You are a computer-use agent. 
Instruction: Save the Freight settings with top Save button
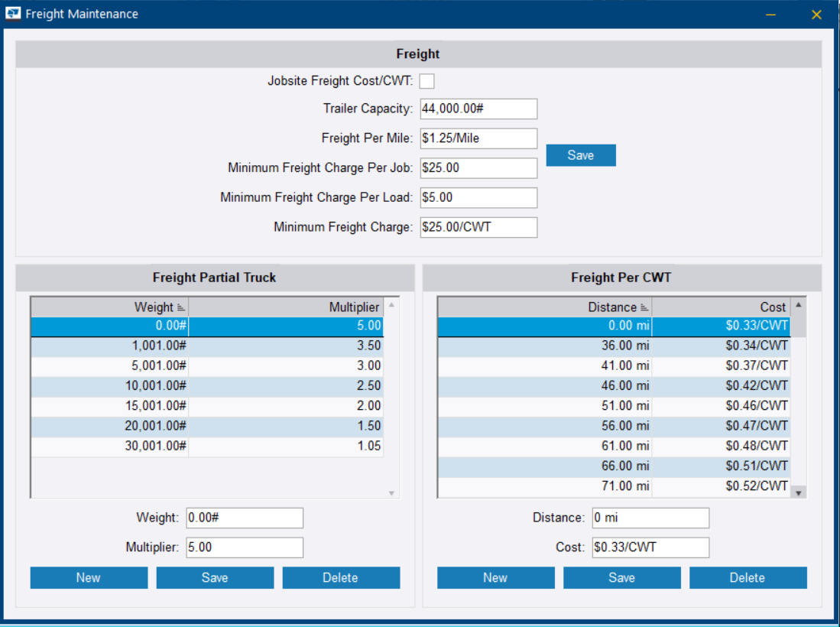(580, 155)
